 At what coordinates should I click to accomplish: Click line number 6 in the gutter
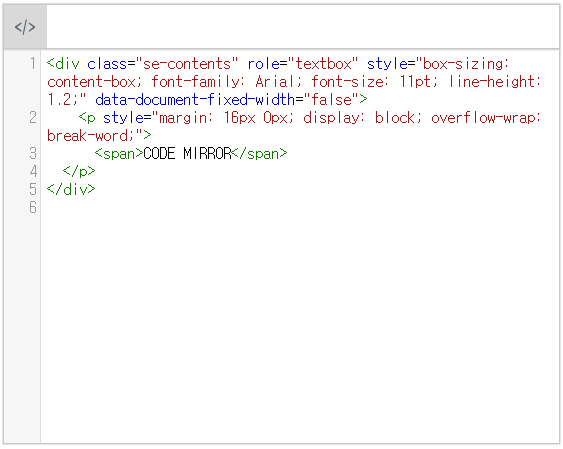pyautogui.click(x=33, y=207)
